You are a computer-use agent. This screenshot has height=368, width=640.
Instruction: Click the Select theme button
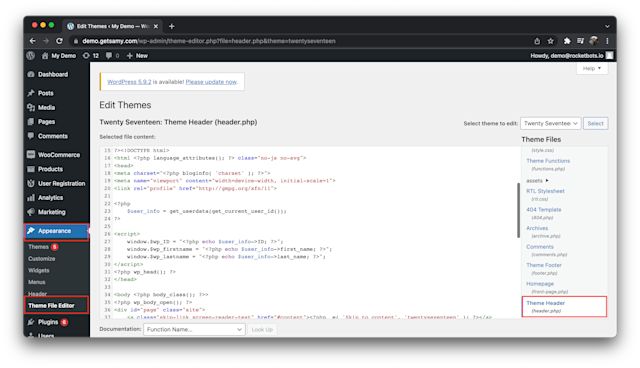coord(596,123)
